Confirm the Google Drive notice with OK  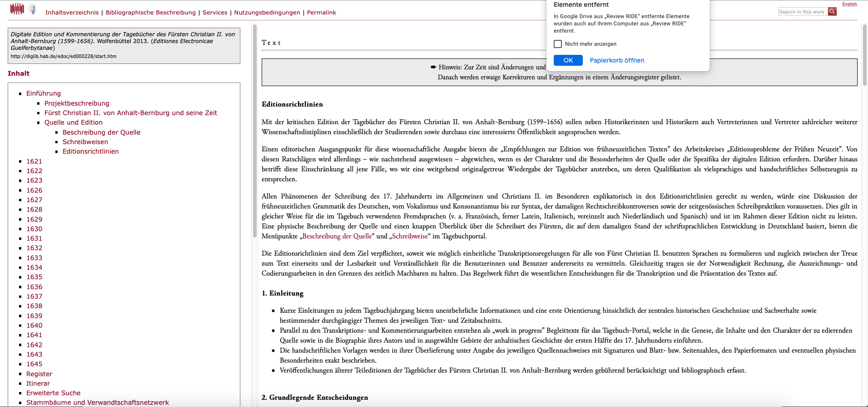(x=568, y=60)
